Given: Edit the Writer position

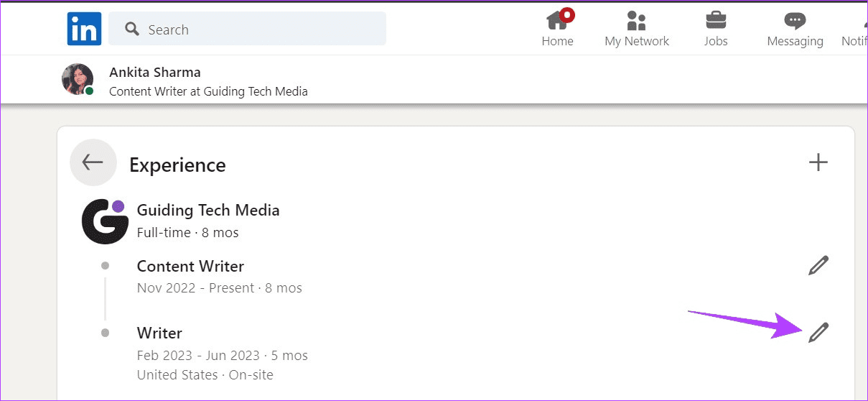Looking at the screenshot, I should (818, 332).
